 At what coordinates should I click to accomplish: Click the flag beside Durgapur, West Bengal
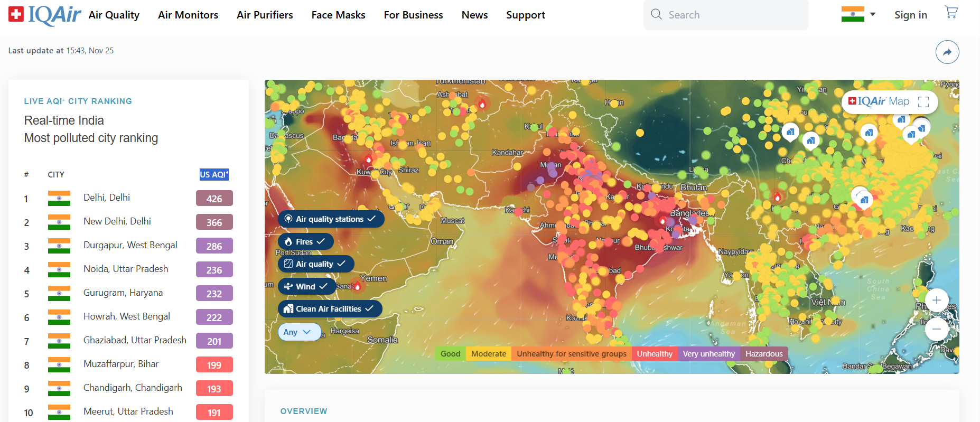[59, 246]
